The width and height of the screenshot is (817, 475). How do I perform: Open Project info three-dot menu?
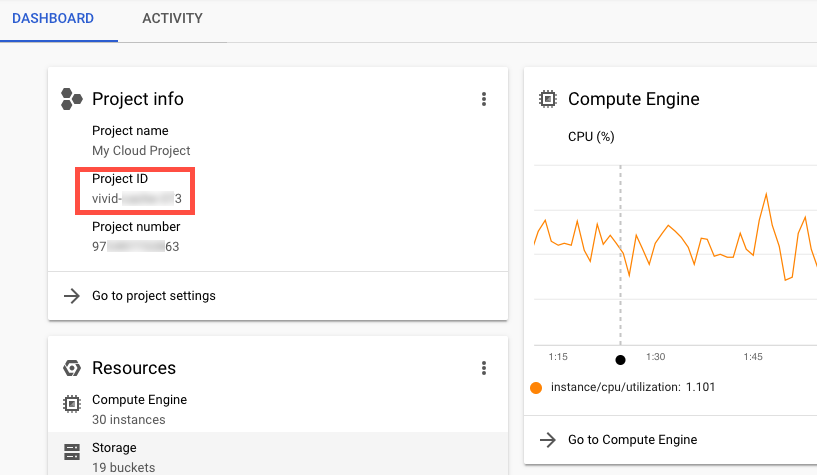coord(484,99)
